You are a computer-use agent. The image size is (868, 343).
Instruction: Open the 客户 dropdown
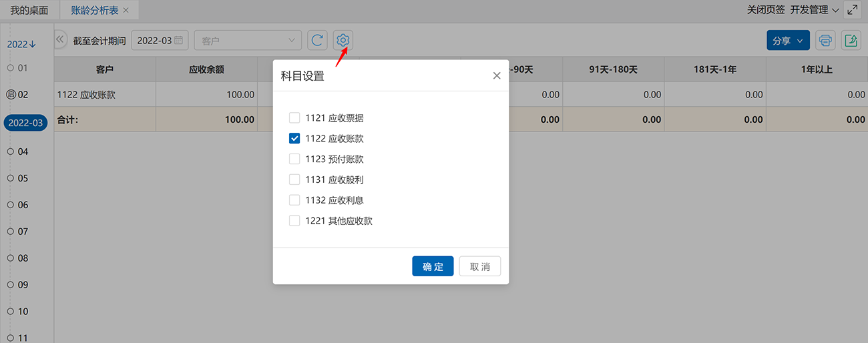(248, 41)
